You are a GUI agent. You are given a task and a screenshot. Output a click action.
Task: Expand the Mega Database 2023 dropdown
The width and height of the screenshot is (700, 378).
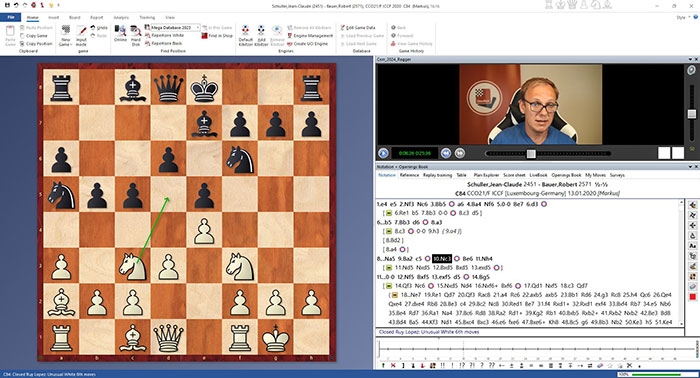pos(198,28)
